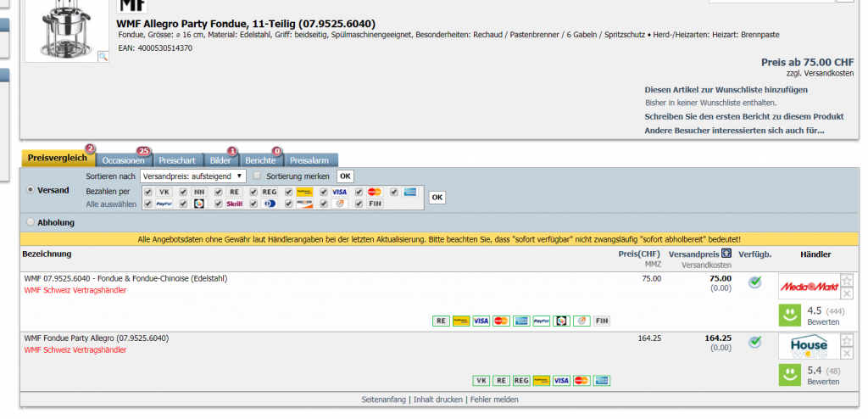
Task: Click the green smiley rating for MediaMarkt
Action: (x=790, y=316)
